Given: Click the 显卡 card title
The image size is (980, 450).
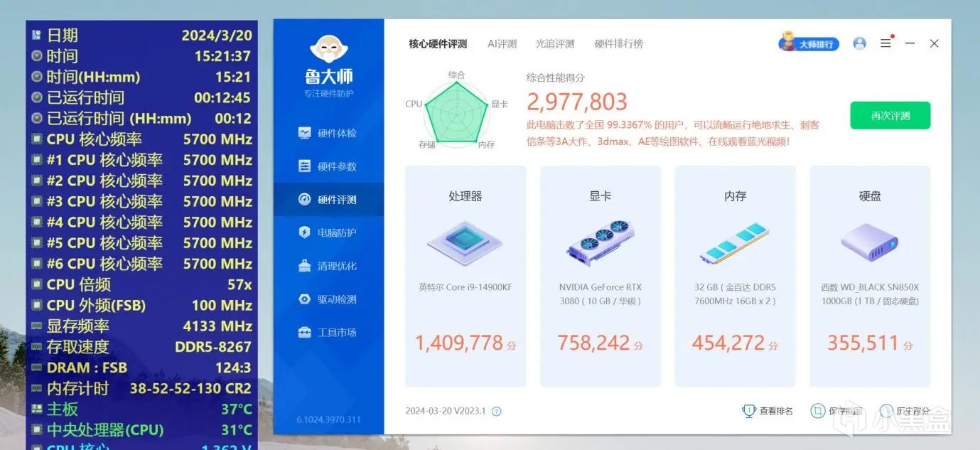Looking at the screenshot, I should click(x=601, y=196).
